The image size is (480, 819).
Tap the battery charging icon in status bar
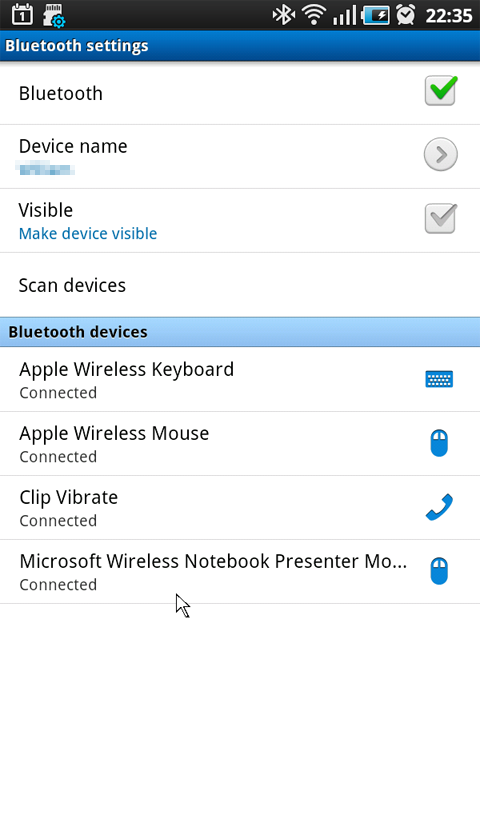376,15
